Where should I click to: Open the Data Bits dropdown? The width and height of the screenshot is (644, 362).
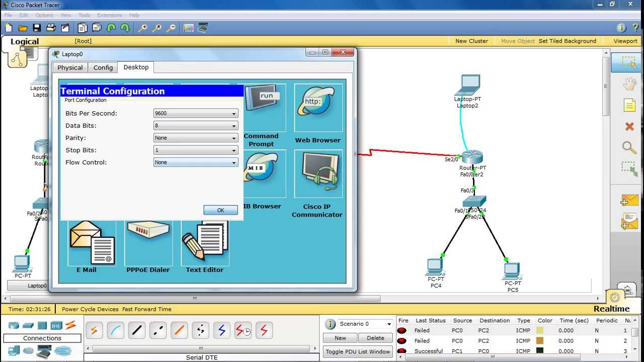point(196,126)
